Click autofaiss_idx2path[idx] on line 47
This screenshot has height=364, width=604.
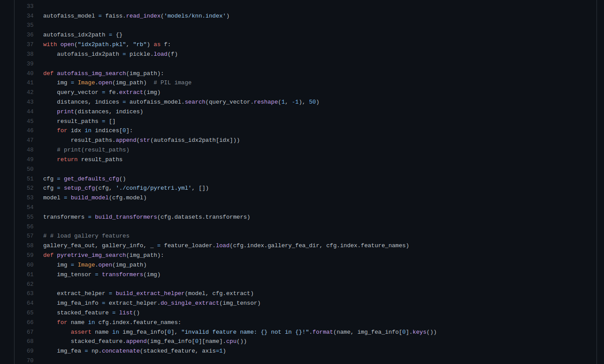click(x=193, y=140)
